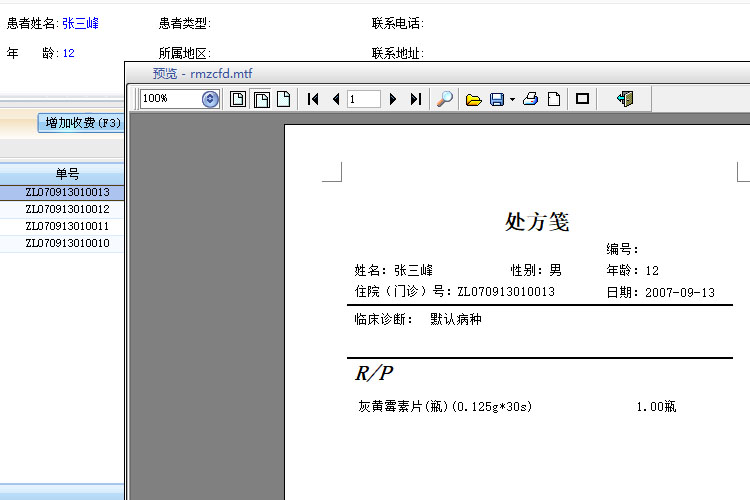This screenshot has width=750, height=500.
Task: Click the magnifier search icon
Action: (x=446, y=99)
